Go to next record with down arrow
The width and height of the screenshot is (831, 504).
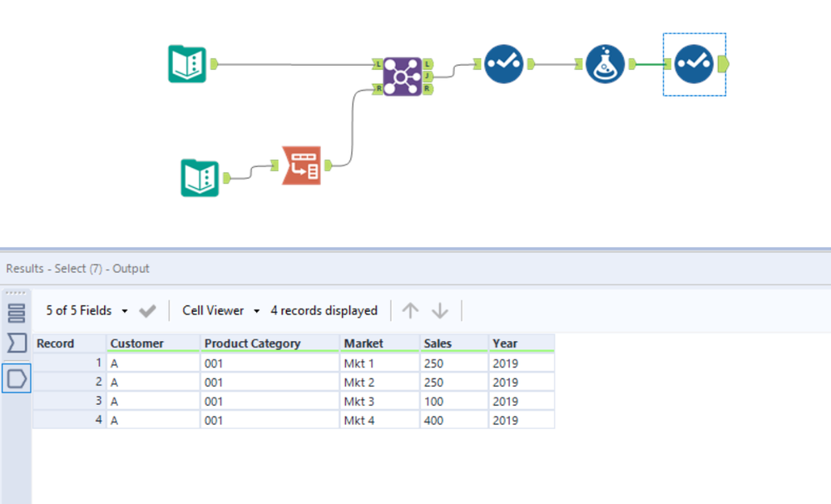coord(440,310)
